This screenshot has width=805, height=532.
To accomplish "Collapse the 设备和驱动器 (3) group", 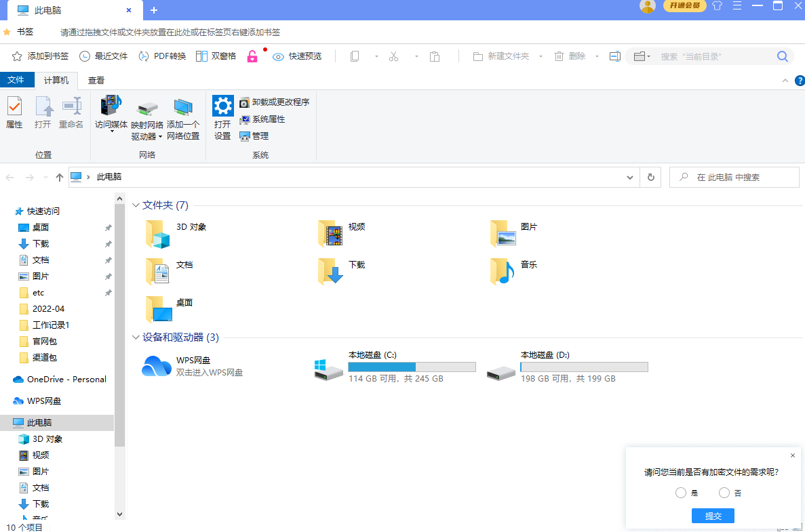I will click(136, 337).
